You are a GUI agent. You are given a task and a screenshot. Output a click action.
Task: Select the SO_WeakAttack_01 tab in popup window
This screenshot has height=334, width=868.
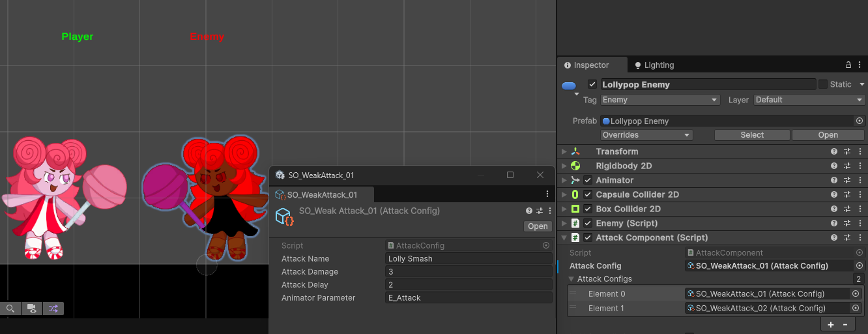[x=322, y=194]
